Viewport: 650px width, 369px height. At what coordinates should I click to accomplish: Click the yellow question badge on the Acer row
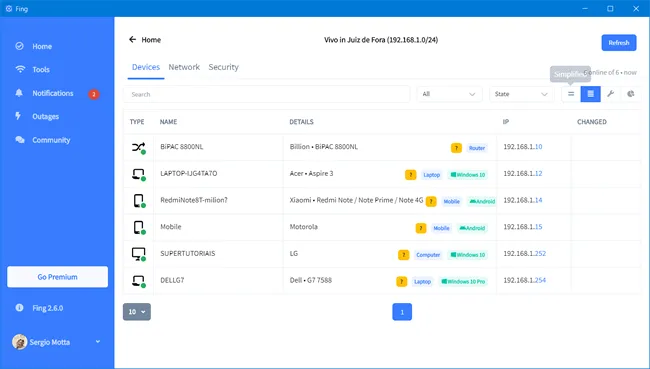point(410,175)
